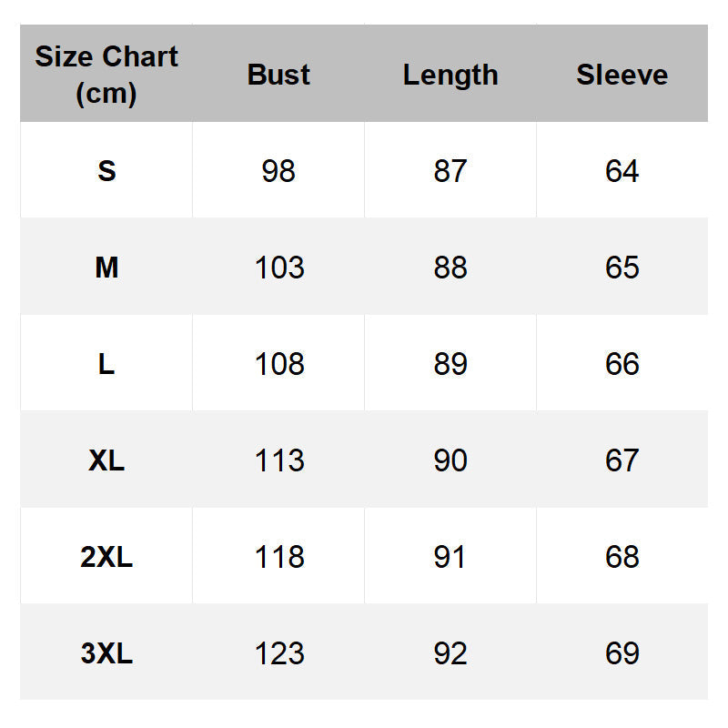Click bust value 98 for size S
This screenshot has height=728, width=728.
[x=278, y=171]
